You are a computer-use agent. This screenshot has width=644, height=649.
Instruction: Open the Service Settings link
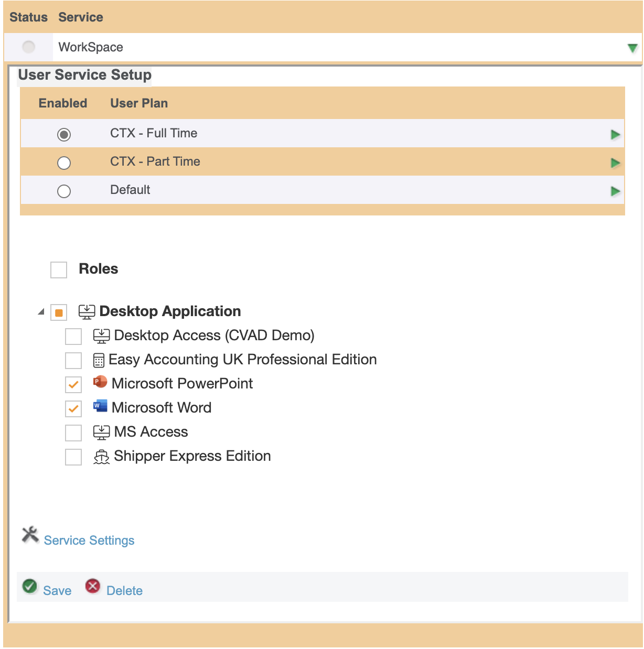[89, 540]
